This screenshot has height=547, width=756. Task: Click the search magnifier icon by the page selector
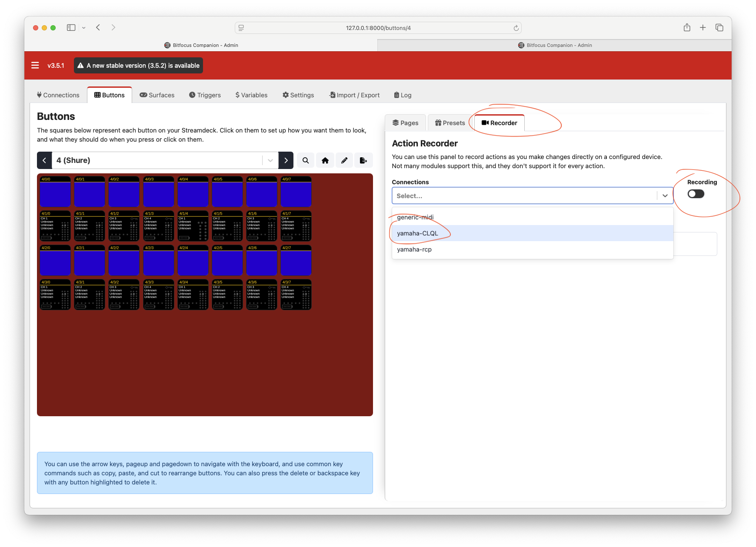(x=306, y=160)
